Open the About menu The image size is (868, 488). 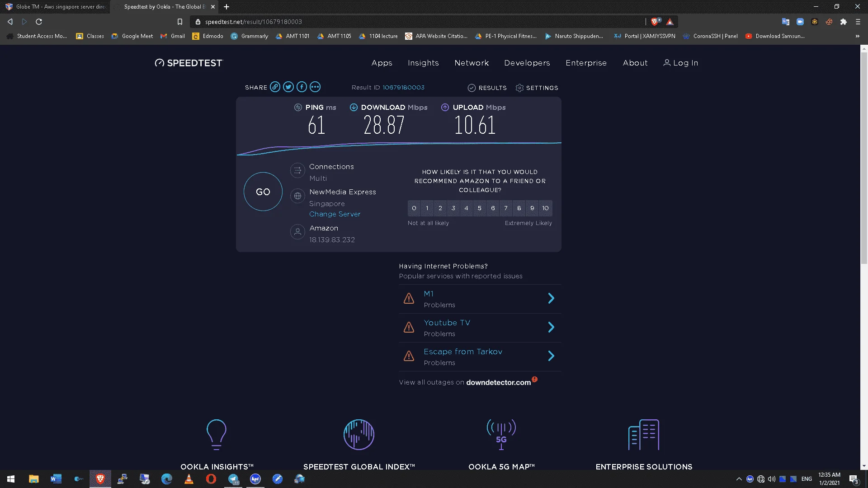point(635,63)
